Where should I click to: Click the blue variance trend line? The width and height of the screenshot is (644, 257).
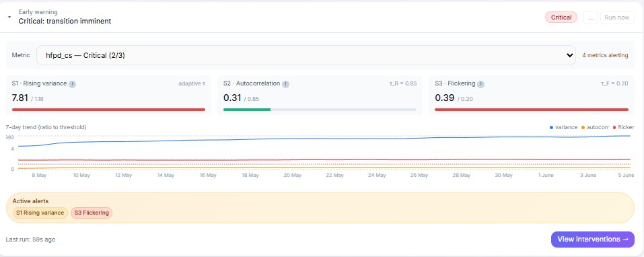(x=324, y=139)
